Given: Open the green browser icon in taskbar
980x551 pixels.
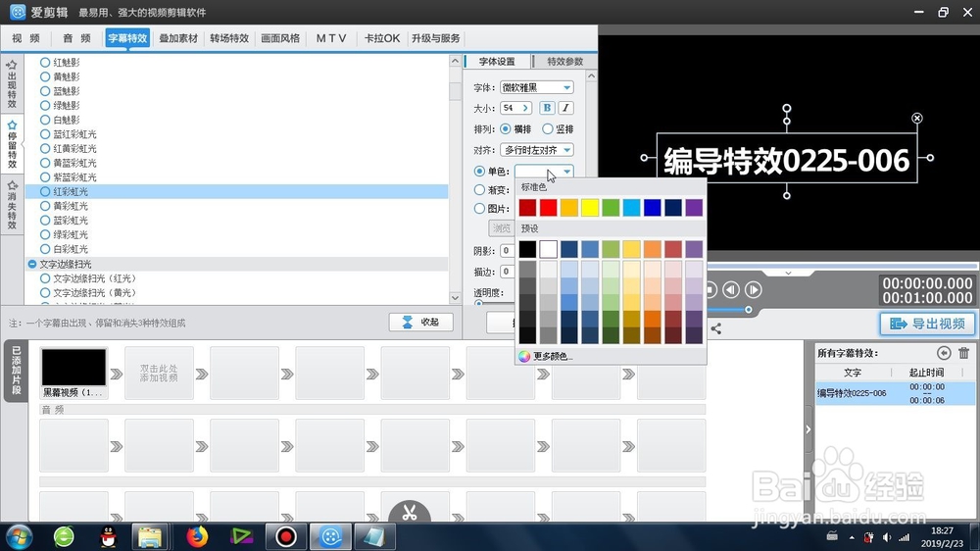Looking at the screenshot, I should pos(64,536).
